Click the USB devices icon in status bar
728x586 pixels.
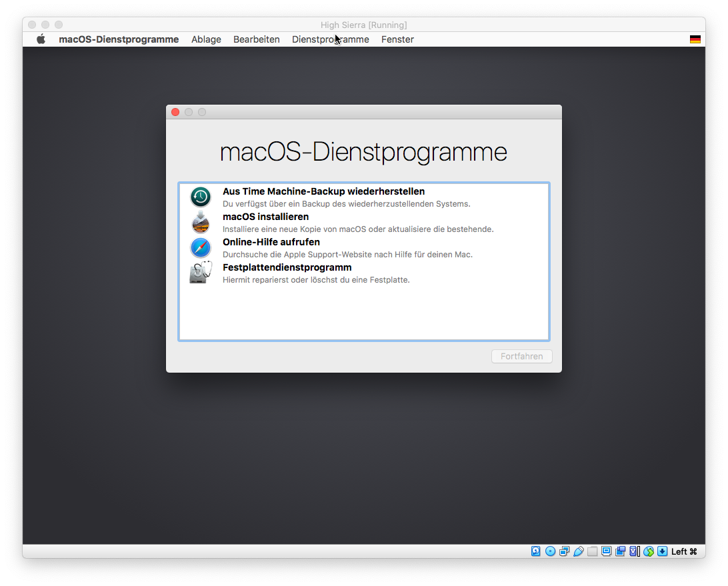click(578, 551)
